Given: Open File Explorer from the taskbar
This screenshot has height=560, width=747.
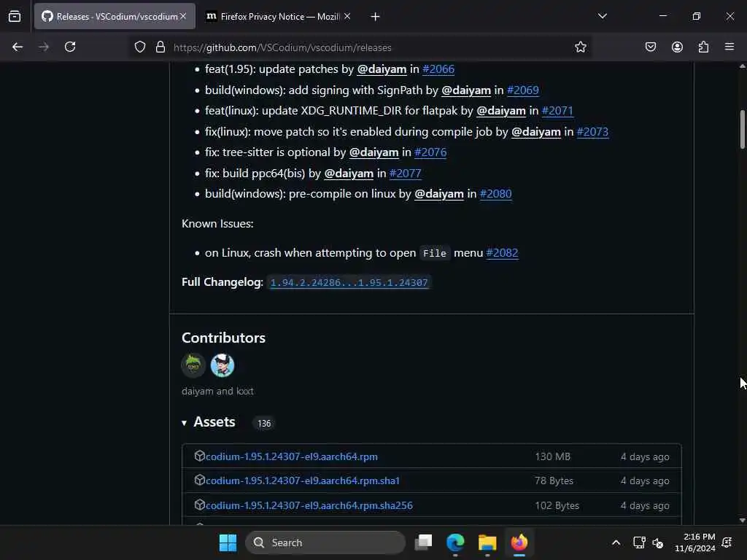Looking at the screenshot, I should (x=487, y=542).
